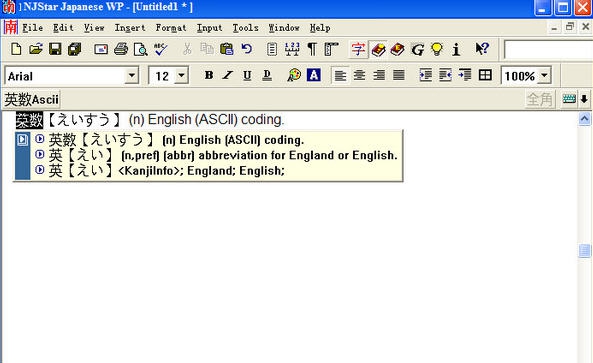Click the down arrow beside keyboard icon

pyautogui.click(x=584, y=99)
